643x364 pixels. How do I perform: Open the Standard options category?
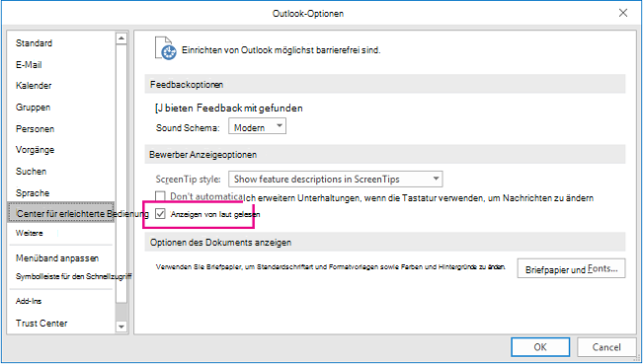(34, 43)
